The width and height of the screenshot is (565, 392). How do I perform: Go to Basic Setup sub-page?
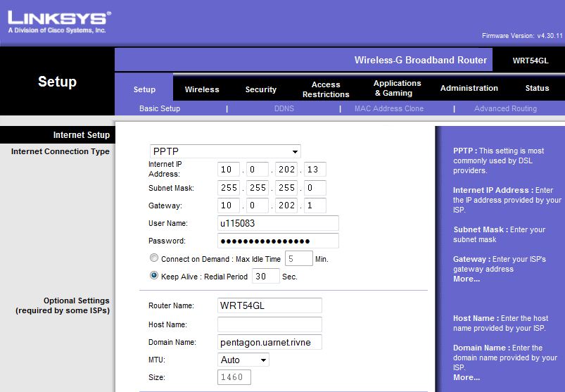tap(160, 108)
